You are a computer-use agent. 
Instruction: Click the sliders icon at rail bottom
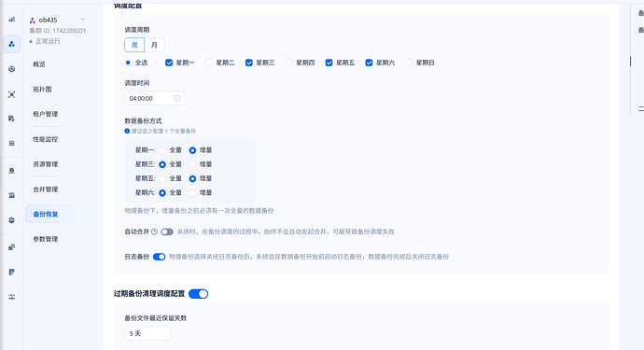pos(11,297)
